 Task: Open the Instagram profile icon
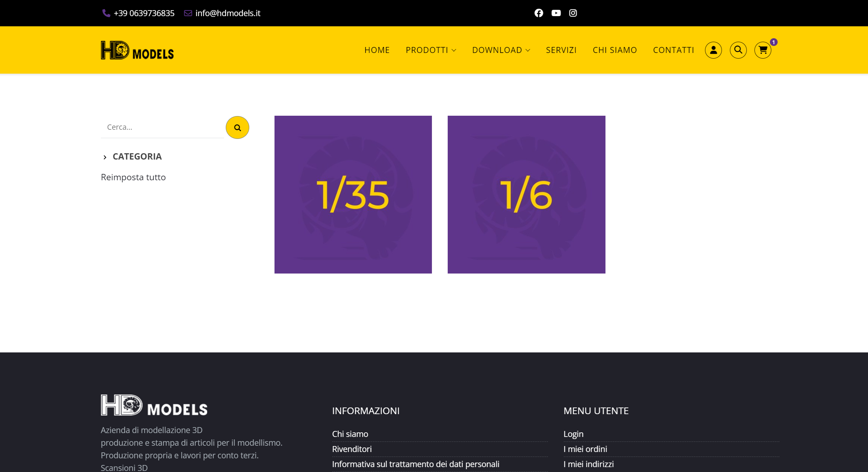coord(573,13)
